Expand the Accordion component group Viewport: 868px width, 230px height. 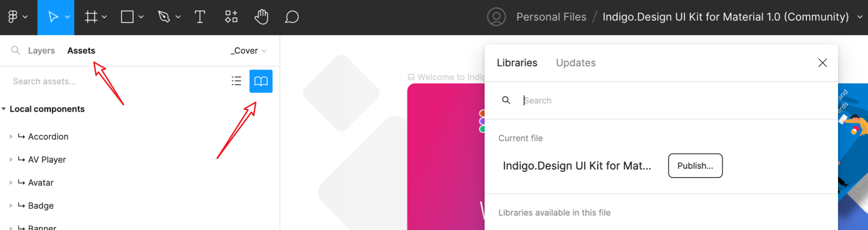point(11,137)
